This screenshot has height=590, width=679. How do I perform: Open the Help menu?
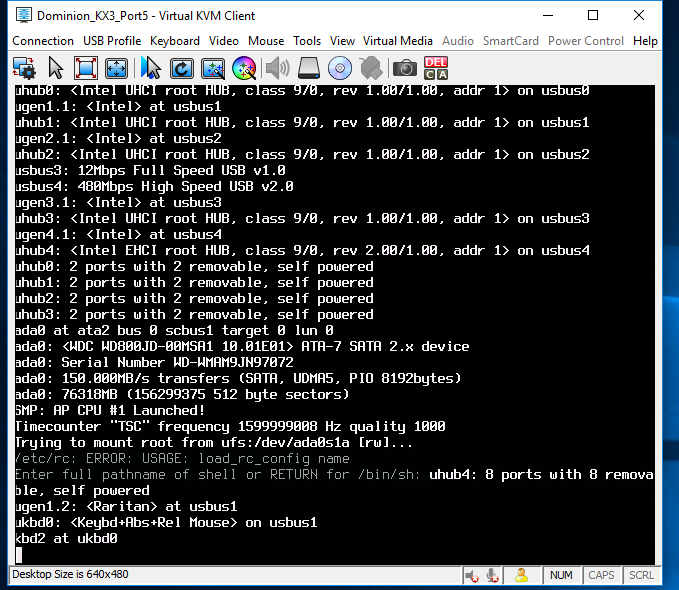point(645,41)
